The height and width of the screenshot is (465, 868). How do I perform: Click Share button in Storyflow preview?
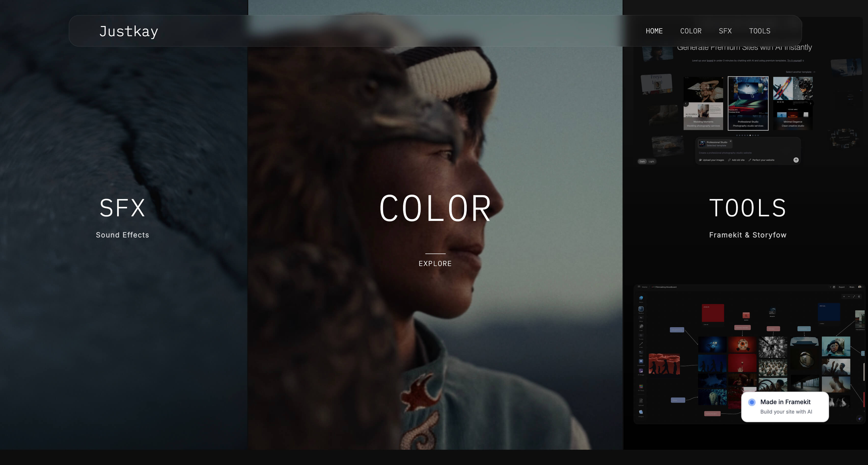pyautogui.click(x=852, y=287)
